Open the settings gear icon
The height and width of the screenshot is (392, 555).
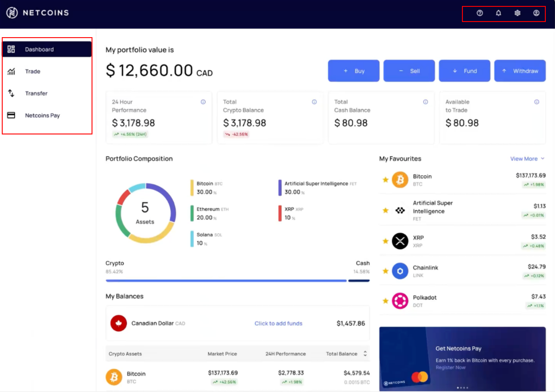pyautogui.click(x=517, y=13)
